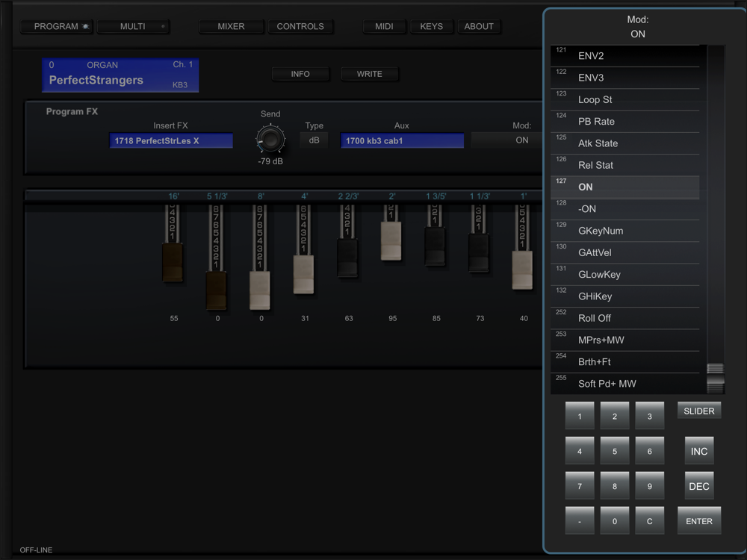Toggle the PROGRAM mode button
This screenshot has width=747, height=560.
(x=57, y=27)
